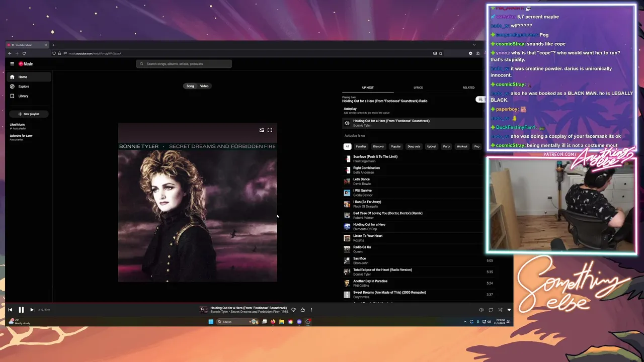Image resolution: width=644 pixels, height=362 pixels.
Task: Focus the song search field
Action: pos(184,64)
